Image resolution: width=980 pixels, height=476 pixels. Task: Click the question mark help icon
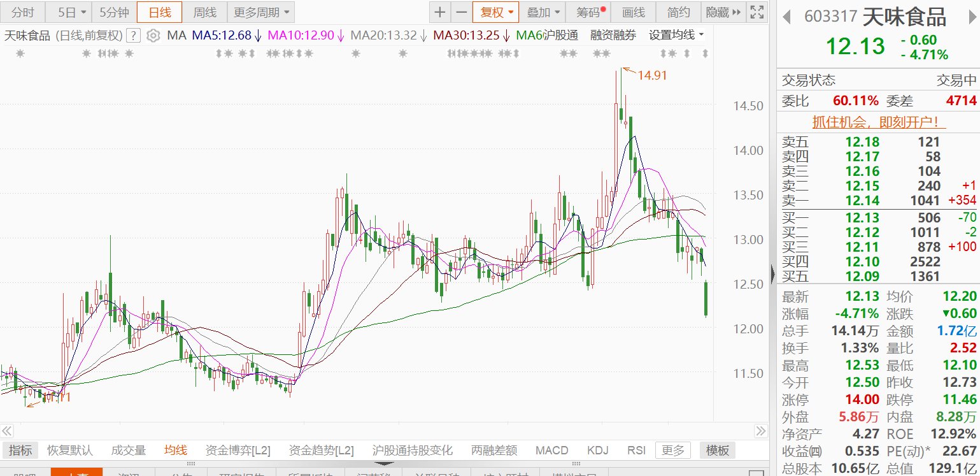click(133, 36)
